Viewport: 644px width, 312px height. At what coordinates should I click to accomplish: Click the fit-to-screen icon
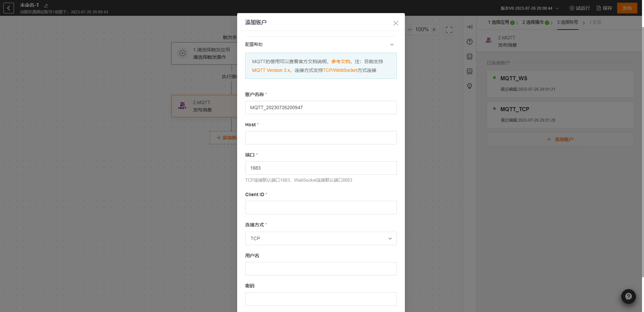click(449, 30)
